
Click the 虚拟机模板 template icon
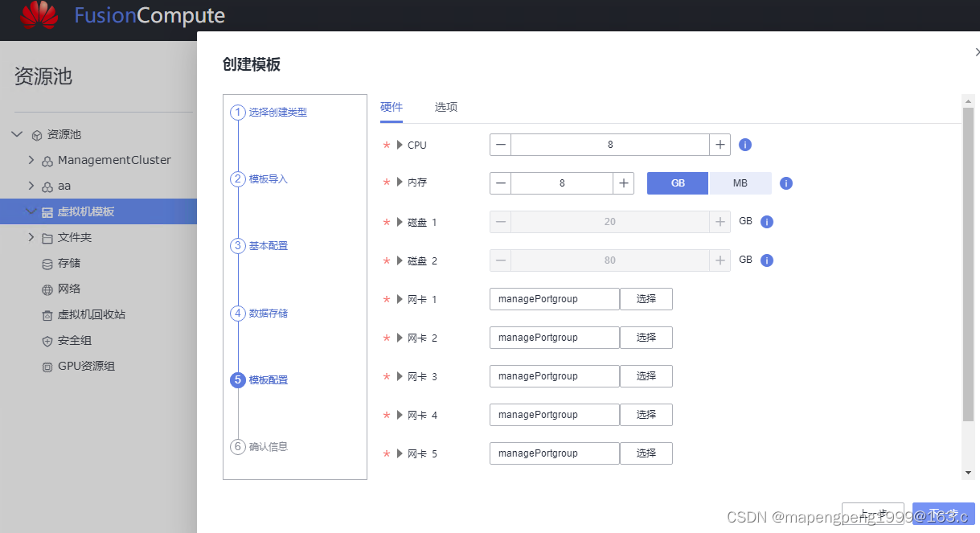[47, 212]
